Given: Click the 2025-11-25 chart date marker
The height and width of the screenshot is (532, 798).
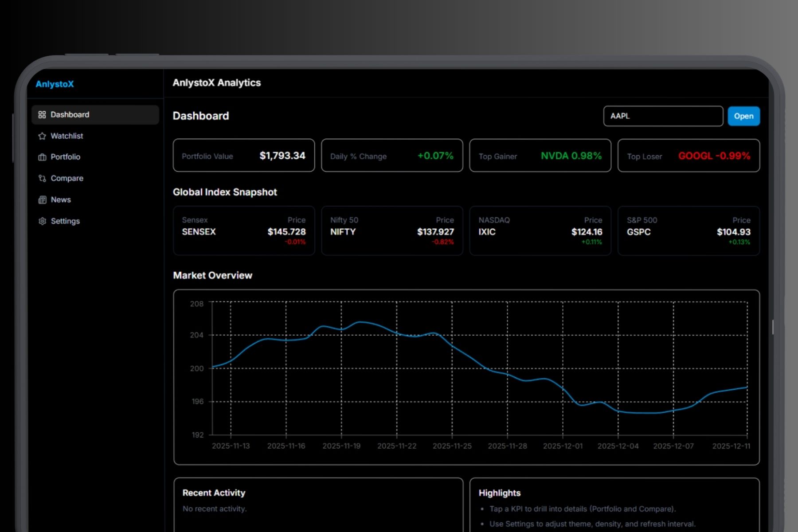Looking at the screenshot, I should pos(452,446).
